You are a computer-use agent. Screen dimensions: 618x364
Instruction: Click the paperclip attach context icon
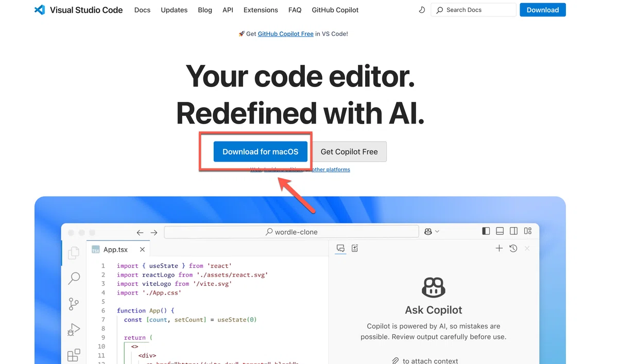coord(395,361)
